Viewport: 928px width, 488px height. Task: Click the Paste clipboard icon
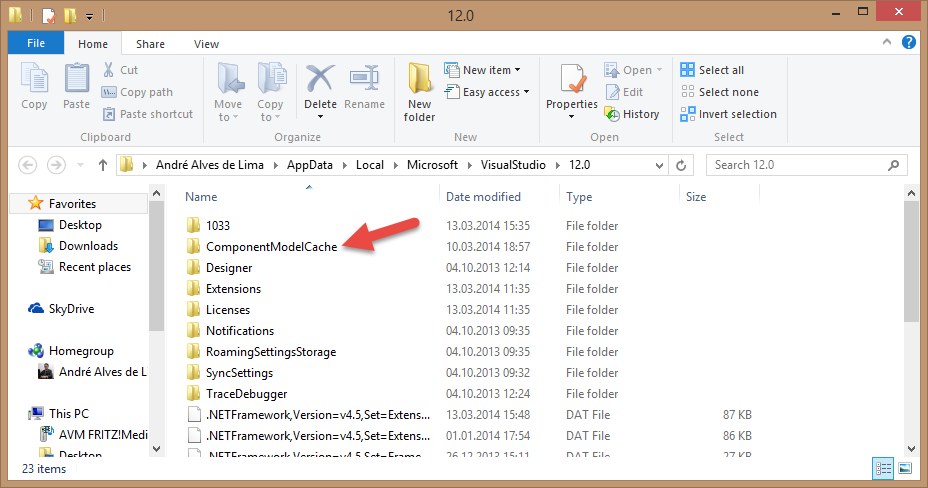click(76, 78)
